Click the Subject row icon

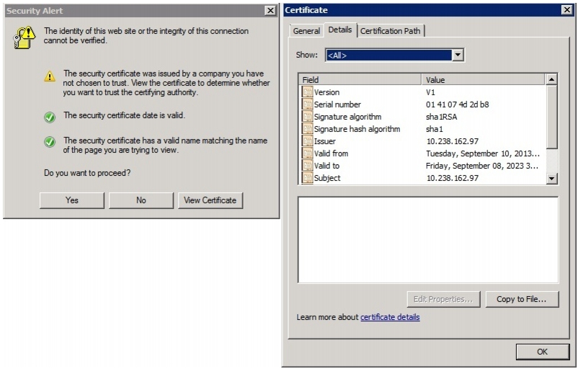pyautogui.click(x=307, y=177)
